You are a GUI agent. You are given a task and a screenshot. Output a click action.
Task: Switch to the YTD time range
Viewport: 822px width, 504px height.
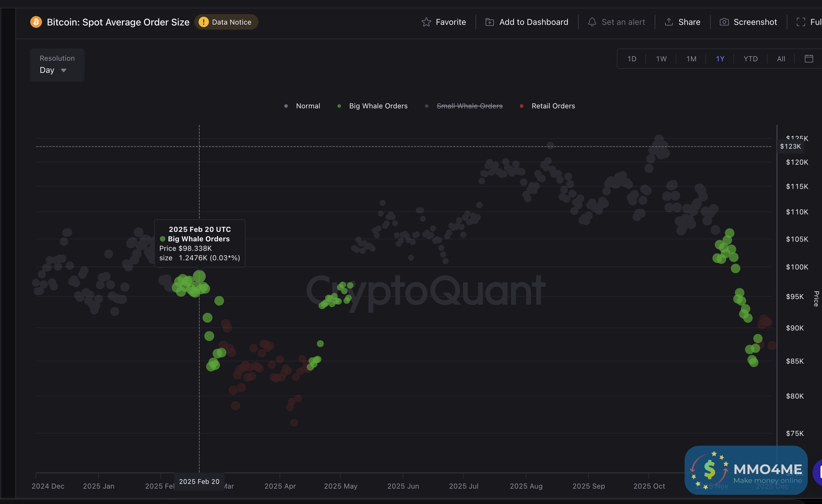tap(750, 59)
